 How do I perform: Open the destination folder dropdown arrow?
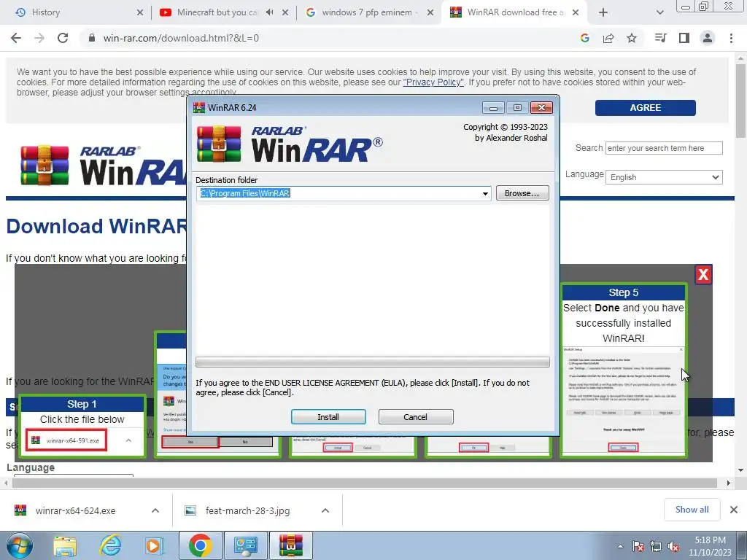point(485,193)
